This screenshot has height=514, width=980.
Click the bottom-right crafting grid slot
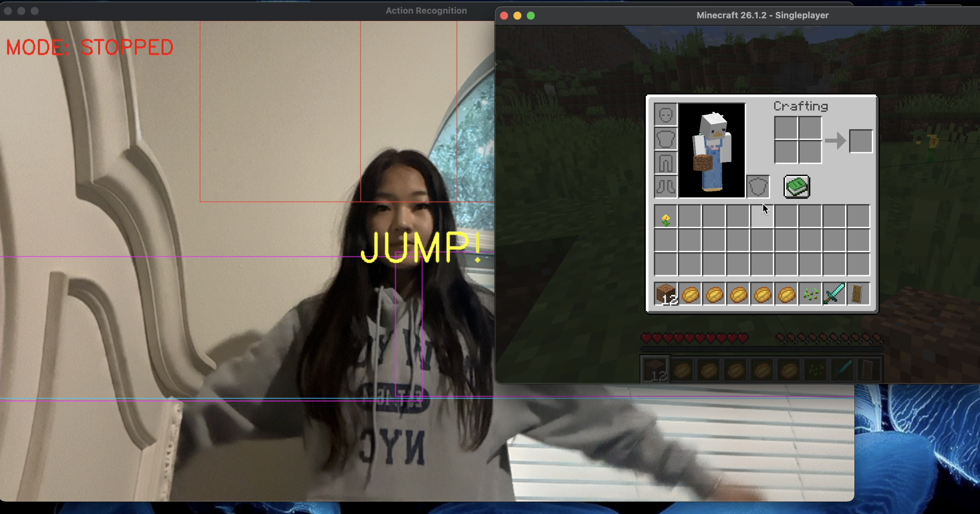pos(810,152)
